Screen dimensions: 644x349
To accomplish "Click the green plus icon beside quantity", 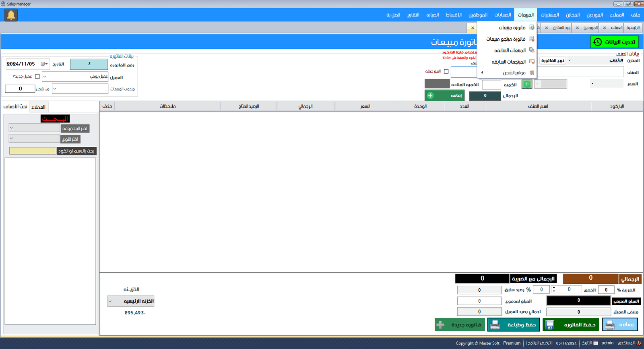I will click(x=527, y=84).
